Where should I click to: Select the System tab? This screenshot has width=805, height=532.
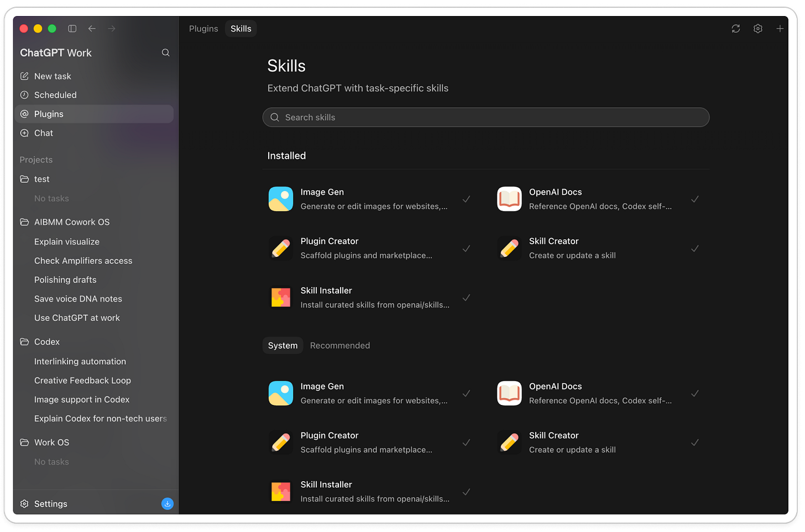tap(283, 345)
